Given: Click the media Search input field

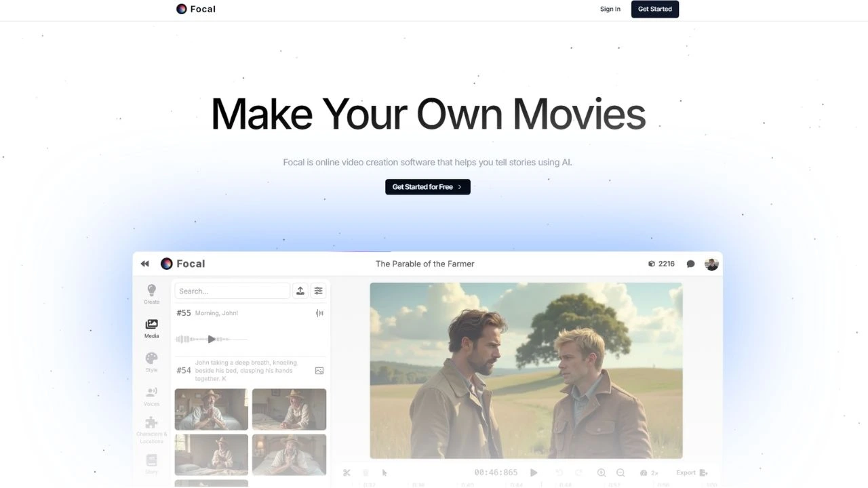Looking at the screenshot, I should pyautogui.click(x=232, y=291).
